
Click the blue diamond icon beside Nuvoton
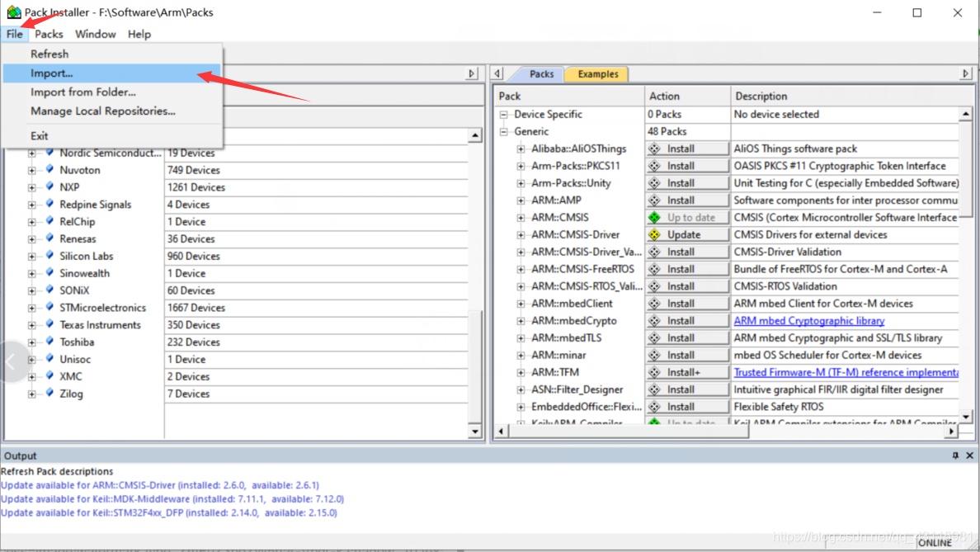tap(50, 169)
